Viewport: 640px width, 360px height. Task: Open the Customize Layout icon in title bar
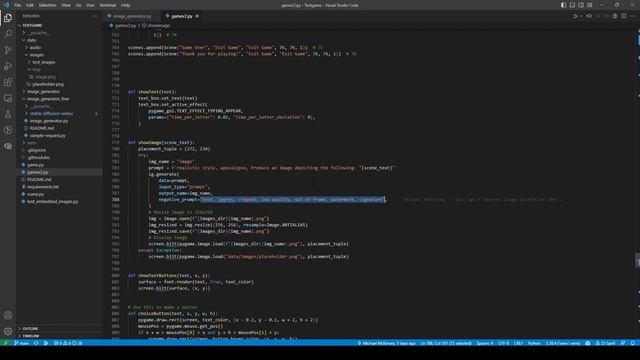pos(590,5)
